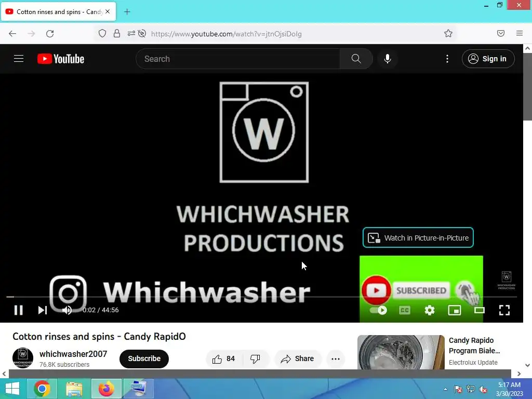
Task: Enter full screen mode
Action: tap(504, 310)
